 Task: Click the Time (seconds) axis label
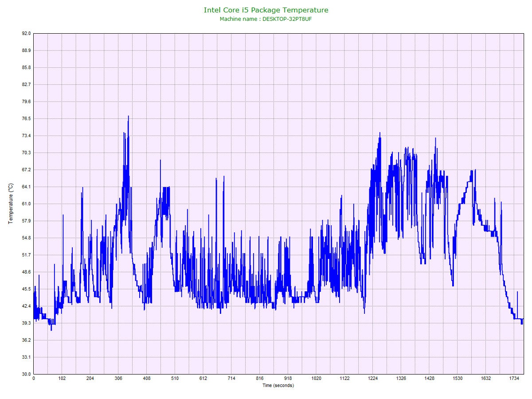point(278,385)
